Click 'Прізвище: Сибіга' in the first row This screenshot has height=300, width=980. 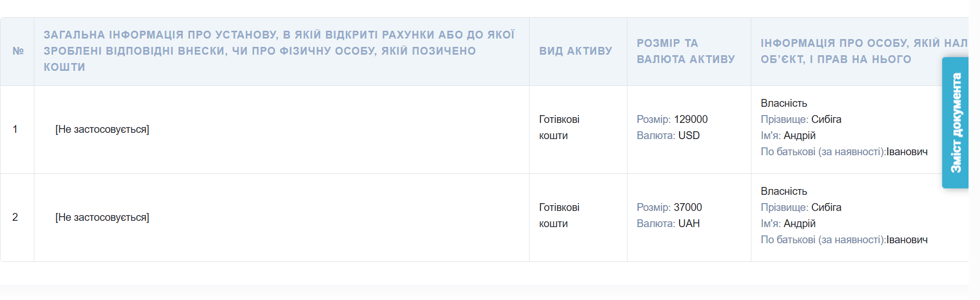tap(801, 119)
